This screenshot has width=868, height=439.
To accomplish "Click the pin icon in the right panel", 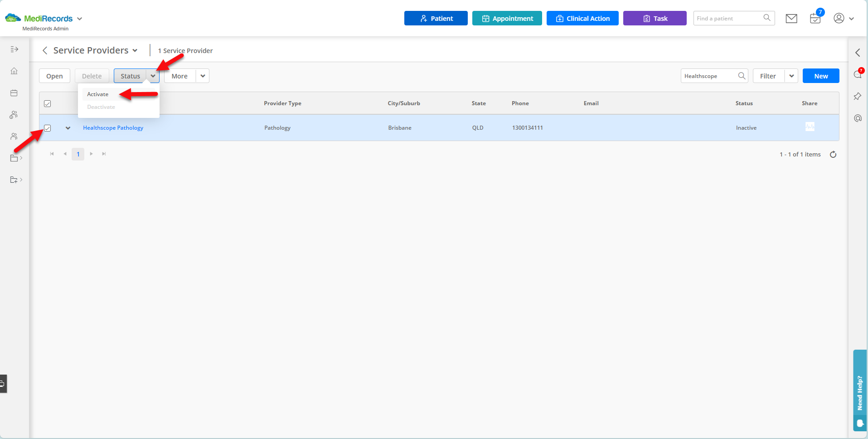I will pos(858,96).
